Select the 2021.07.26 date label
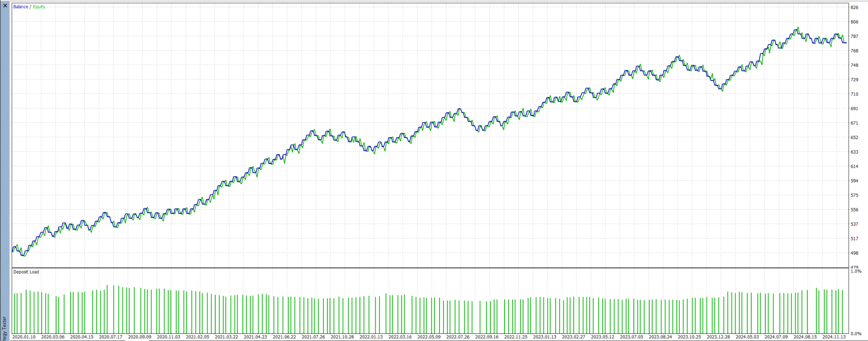Viewport: 868px width, 341px height. [313, 337]
